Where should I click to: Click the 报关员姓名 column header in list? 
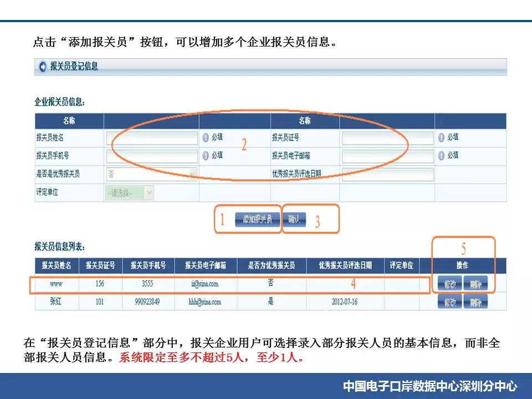[57, 265]
